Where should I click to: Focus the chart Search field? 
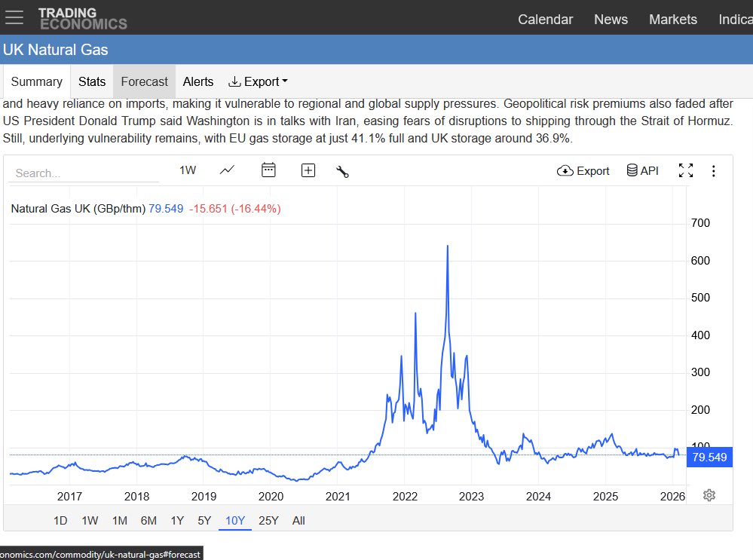(x=84, y=173)
